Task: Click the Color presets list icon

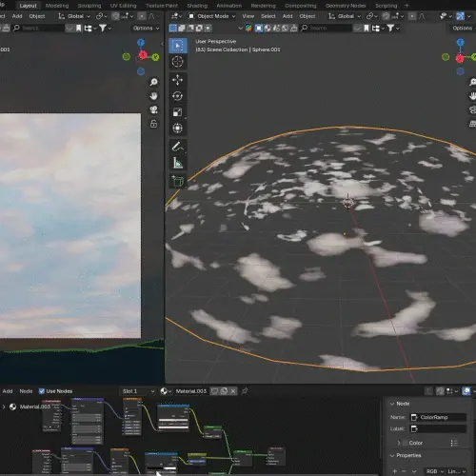Action: point(454,443)
